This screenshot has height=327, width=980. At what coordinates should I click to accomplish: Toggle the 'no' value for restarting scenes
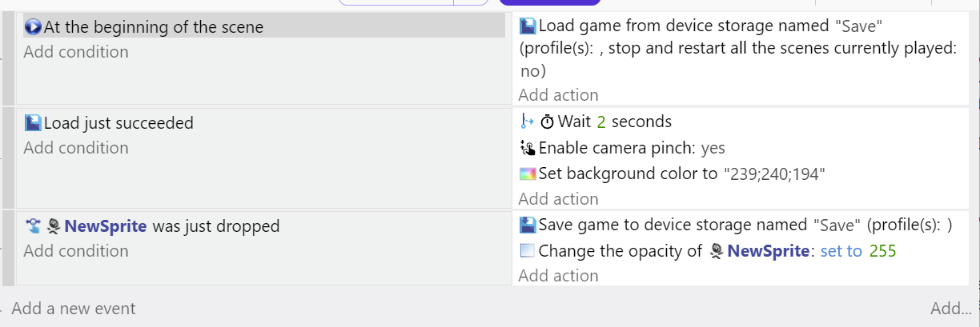(532, 70)
